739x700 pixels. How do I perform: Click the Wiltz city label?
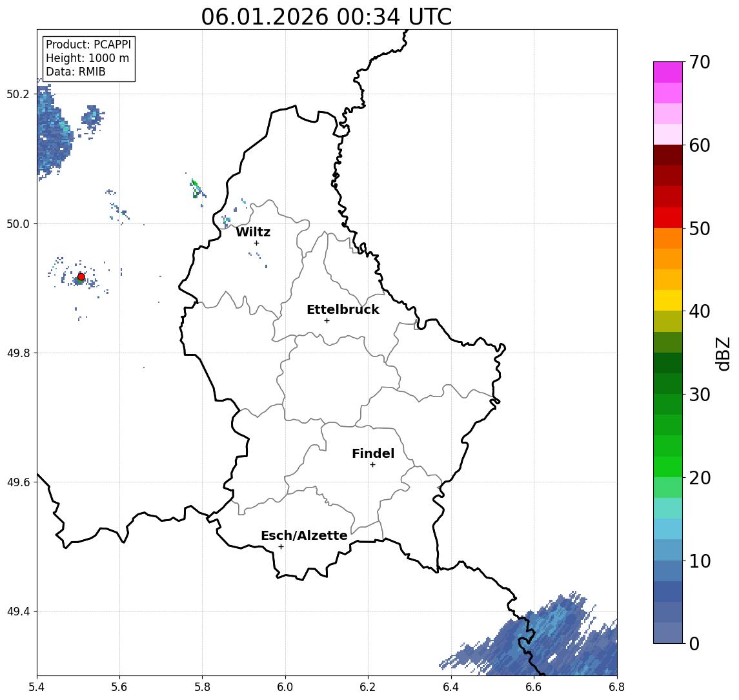[x=253, y=232]
